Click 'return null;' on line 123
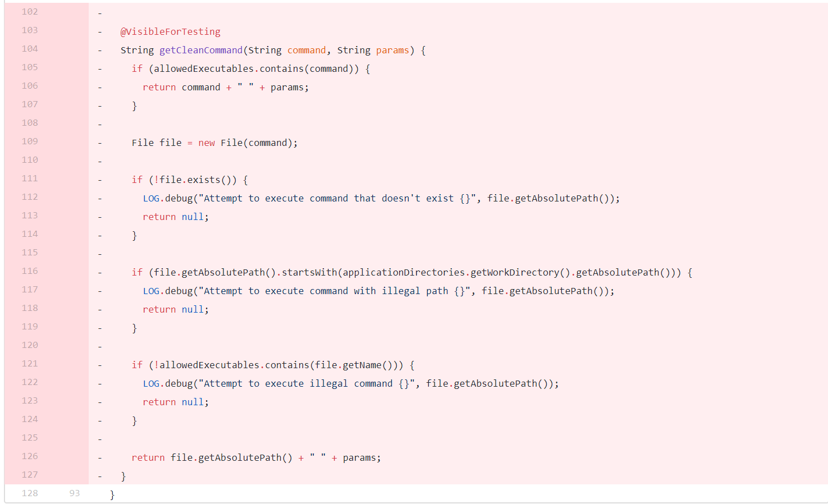 point(175,402)
